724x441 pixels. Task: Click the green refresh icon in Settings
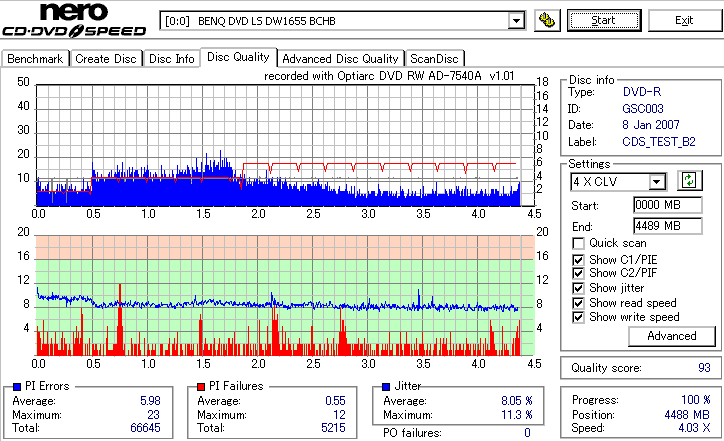pyautogui.click(x=689, y=181)
